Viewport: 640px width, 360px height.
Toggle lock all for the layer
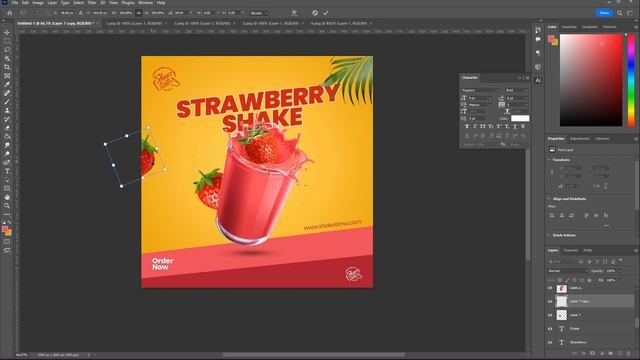pyautogui.click(x=589, y=280)
